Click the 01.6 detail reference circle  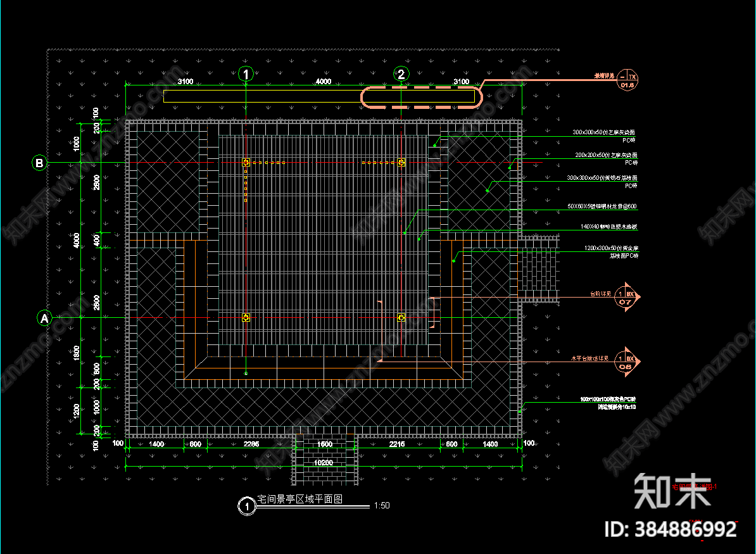pos(627,81)
